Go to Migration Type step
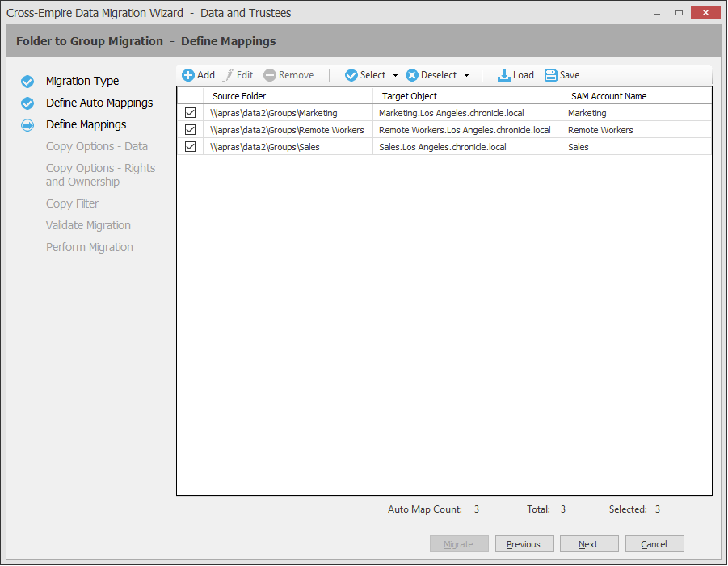 (82, 82)
